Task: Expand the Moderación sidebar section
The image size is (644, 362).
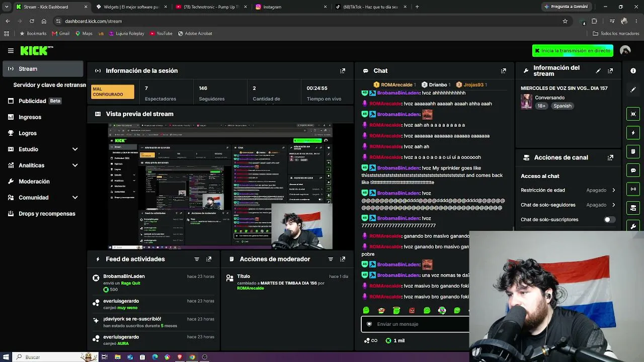Action: coord(44,182)
